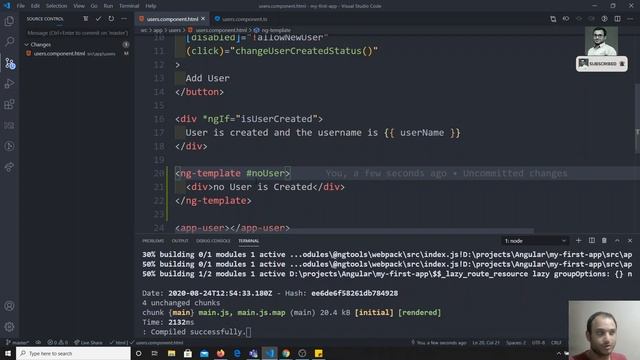Open Run menu
This screenshot has height=360, width=640.
click(108, 6)
